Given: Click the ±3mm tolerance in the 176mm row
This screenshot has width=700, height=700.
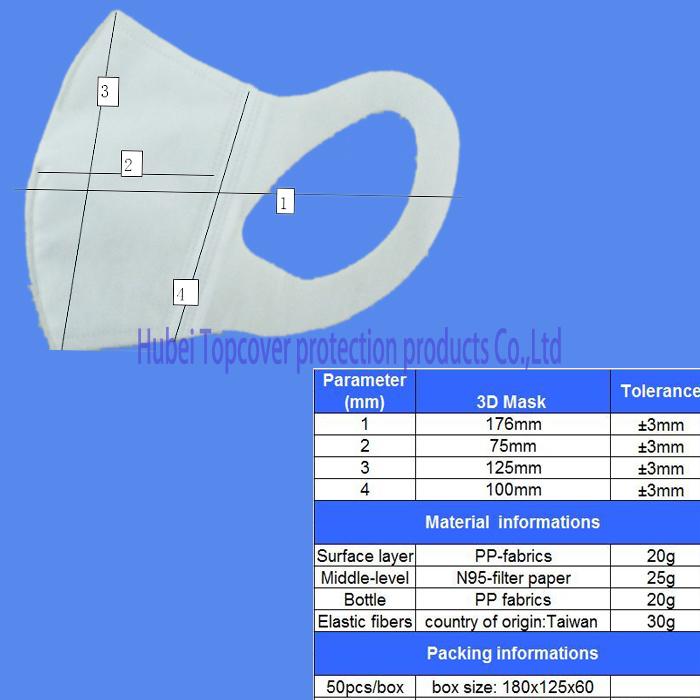Looking at the screenshot, I should click(x=655, y=424).
